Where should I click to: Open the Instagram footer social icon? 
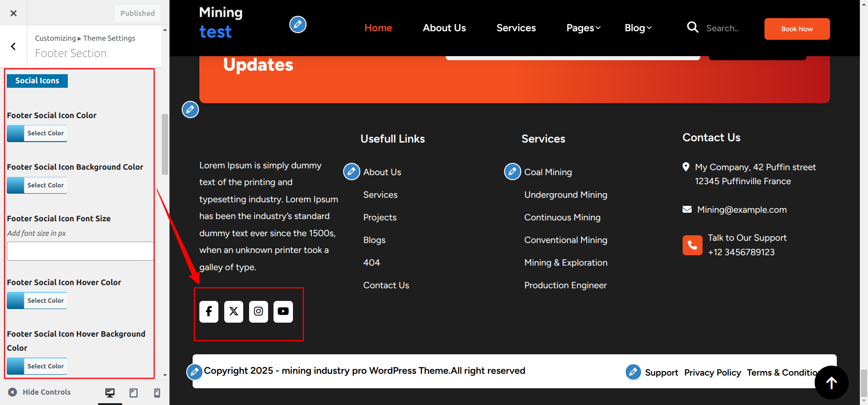tap(259, 311)
